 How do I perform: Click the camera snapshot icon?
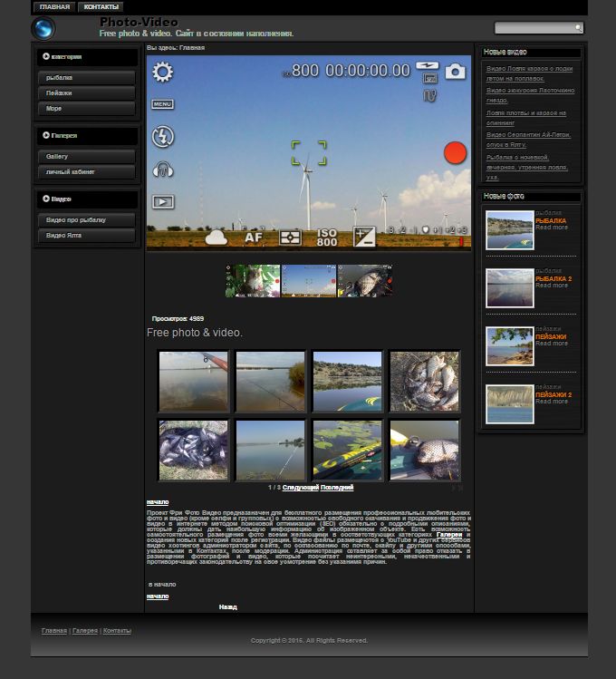[x=455, y=72]
